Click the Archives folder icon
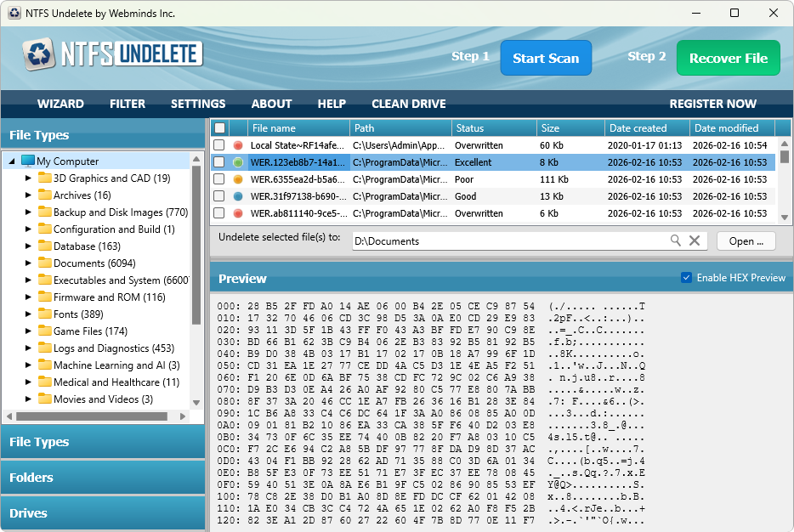 pos(45,195)
